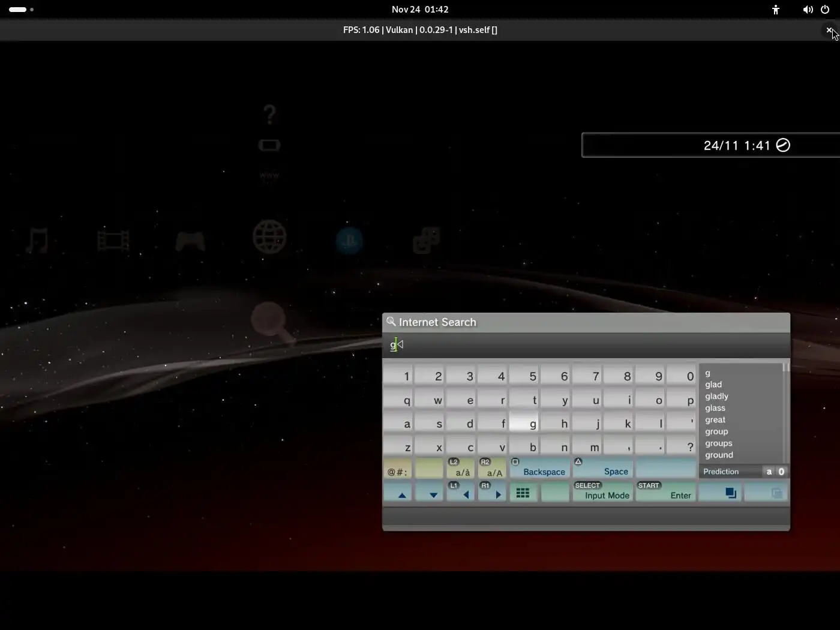Screen dimensions: 840x630
Task: Click the 'z' key
Action: pos(397,445)
